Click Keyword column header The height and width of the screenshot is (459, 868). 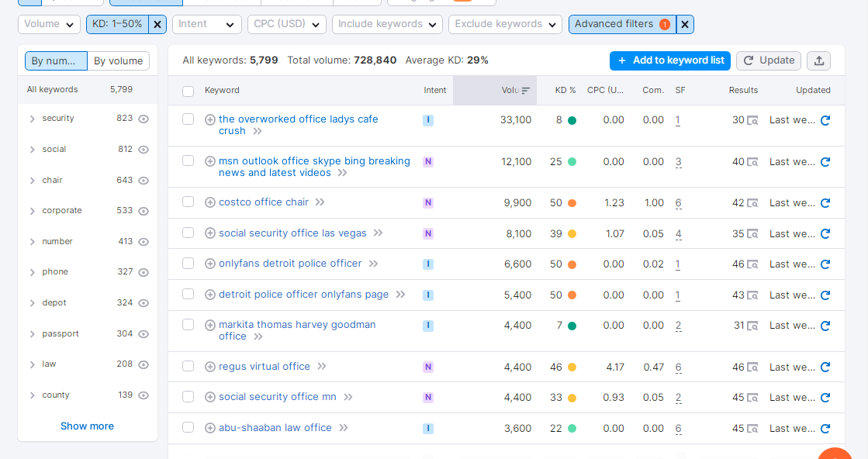[222, 90]
